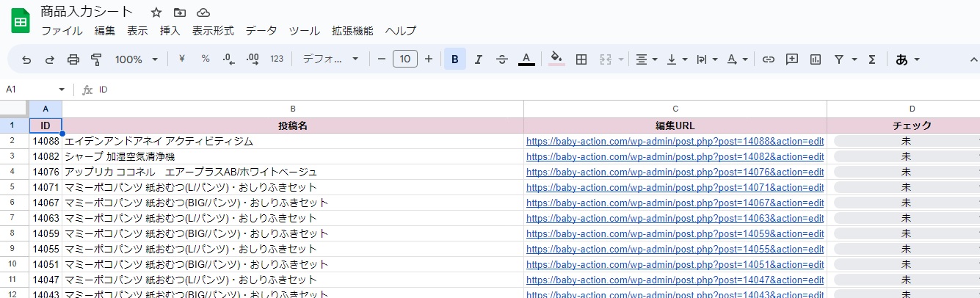Screen dimensions: 980x298
Task: Open the 編集 menu
Action: 105,31
